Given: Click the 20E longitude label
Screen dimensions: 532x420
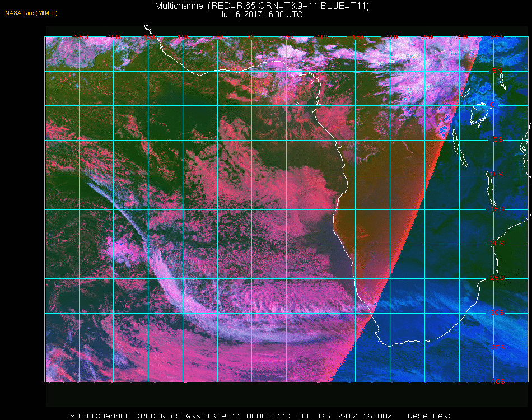Looking at the screenshot, I should [393, 37].
